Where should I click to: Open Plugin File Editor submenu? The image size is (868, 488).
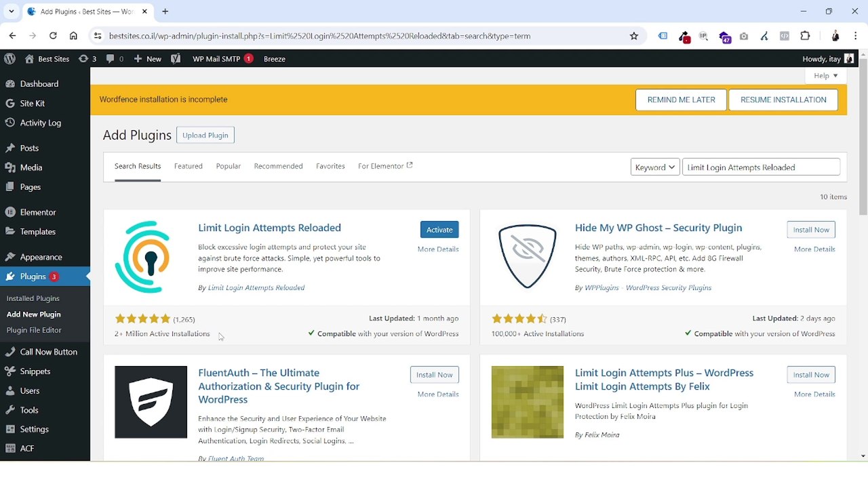click(x=34, y=330)
